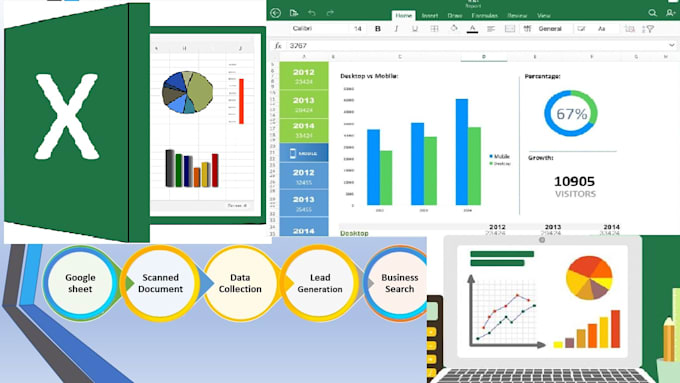Click the Google sheet circle
Image resolution: width=680 pixels, height=383 pixels.
(80, 283)
